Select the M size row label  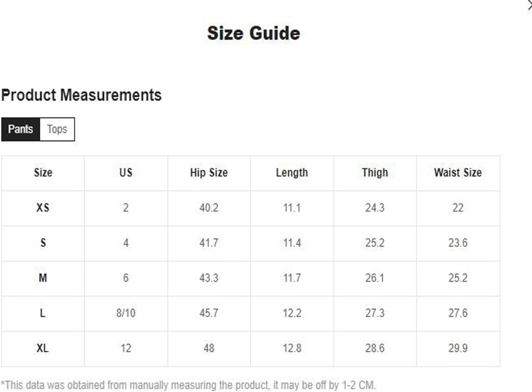pos(43,278)
